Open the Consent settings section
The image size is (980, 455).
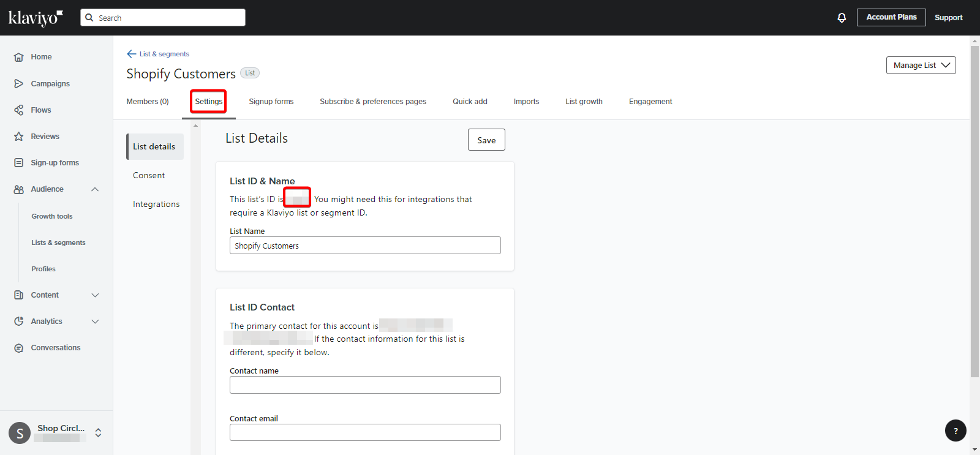point(149,176)
